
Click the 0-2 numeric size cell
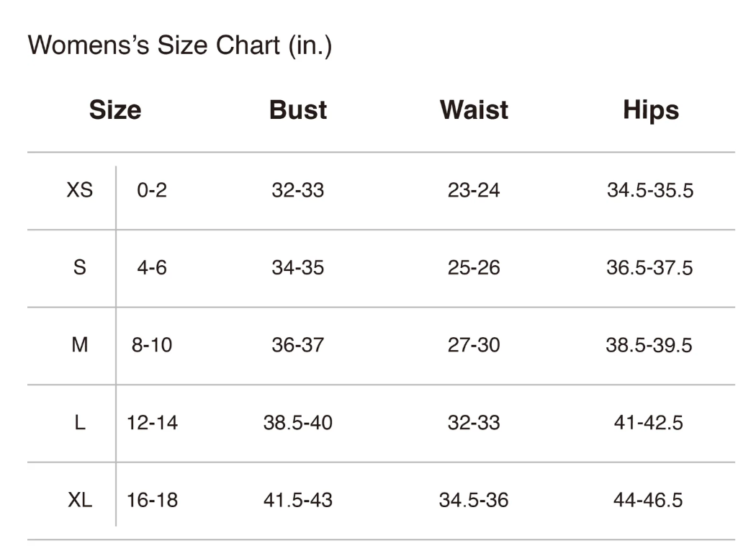tap(152, 191)
